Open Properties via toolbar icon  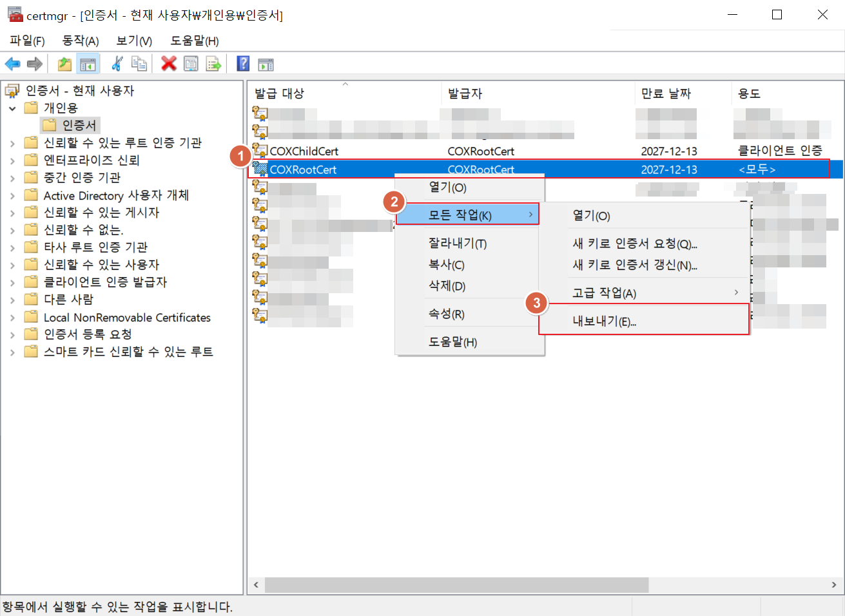point(191,64)
